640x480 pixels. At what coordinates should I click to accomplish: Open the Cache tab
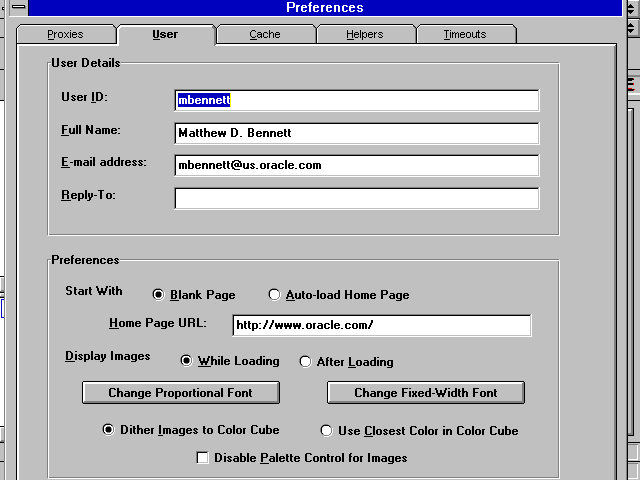click(x=265, y=35)
